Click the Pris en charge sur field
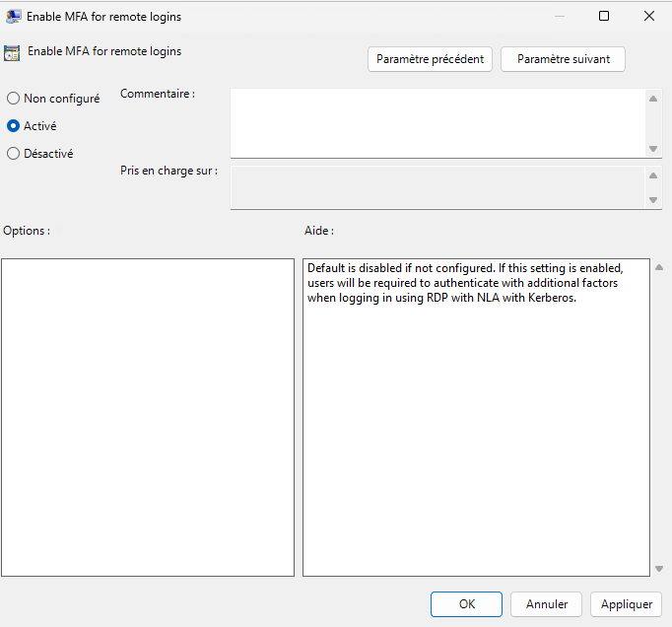Image resolution: width=672 pixels, height=627 pixels. click(x=437, y=187)
